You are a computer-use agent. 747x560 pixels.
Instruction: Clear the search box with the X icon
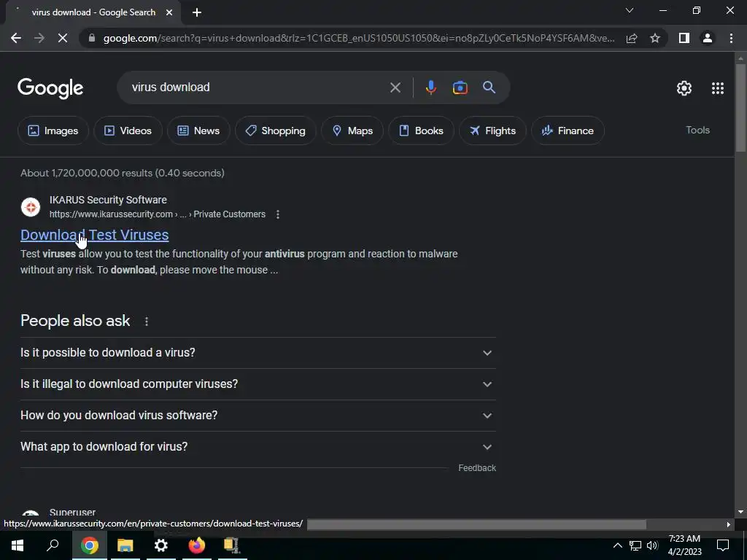395,87
